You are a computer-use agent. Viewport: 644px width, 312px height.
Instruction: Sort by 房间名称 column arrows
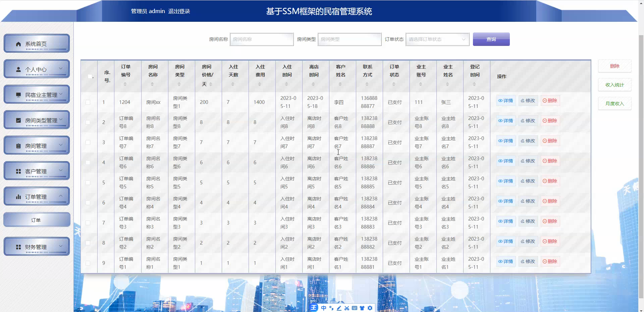tap(152, 84)
